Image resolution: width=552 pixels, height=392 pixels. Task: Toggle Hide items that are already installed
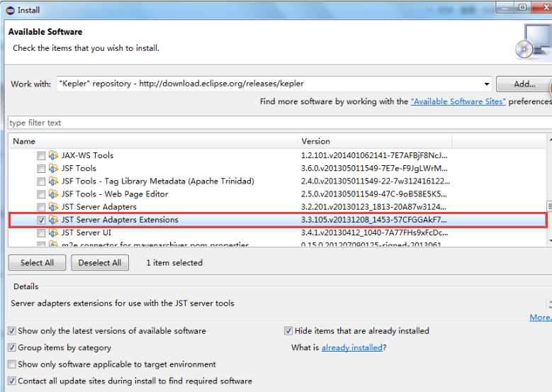tap(288, 331)
